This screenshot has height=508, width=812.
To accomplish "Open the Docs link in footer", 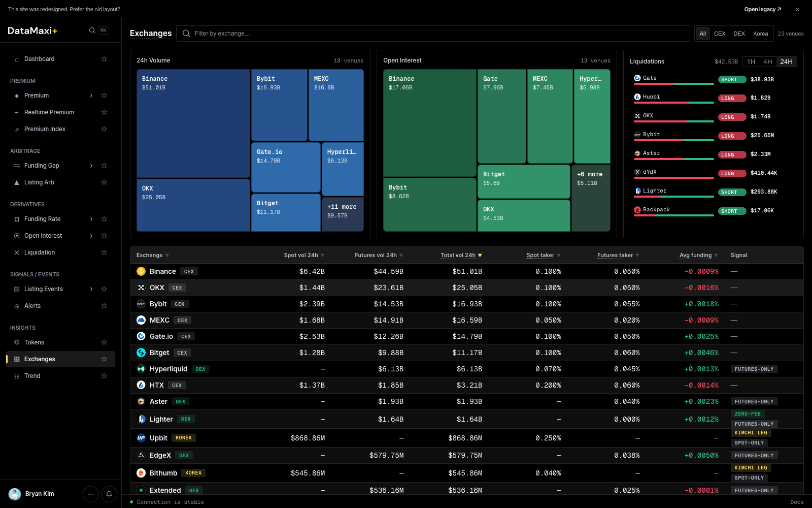I will point(797,502).
